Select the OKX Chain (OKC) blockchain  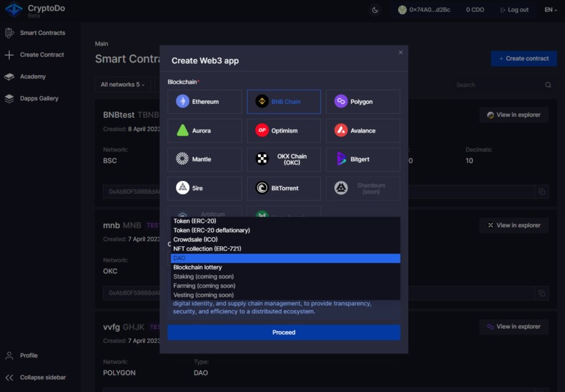click(x=284, y=159)
